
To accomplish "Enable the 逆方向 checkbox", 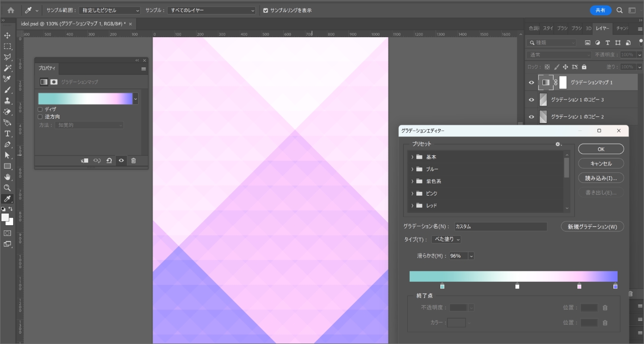I will click(40, 117).
